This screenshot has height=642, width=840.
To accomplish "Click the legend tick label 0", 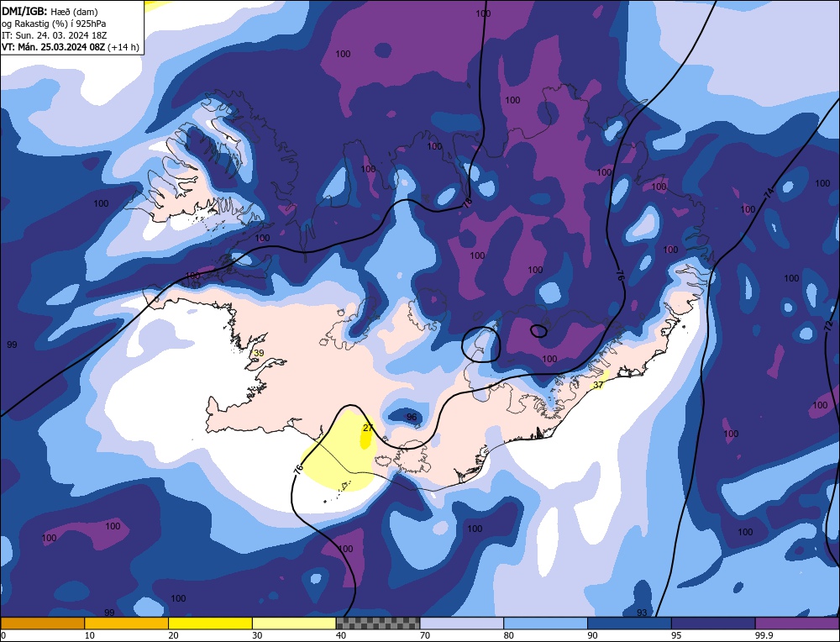I will coord(3,635).
